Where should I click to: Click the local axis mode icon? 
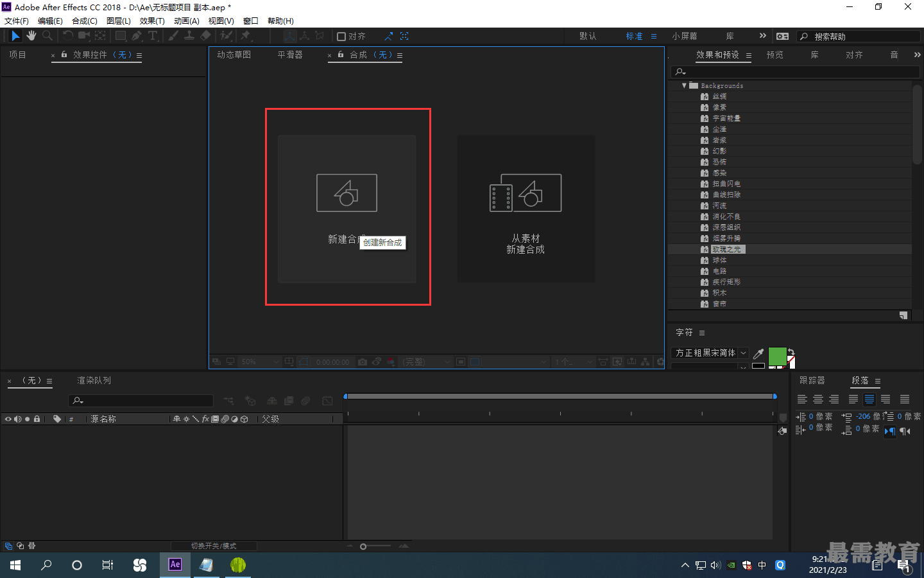[x=290, y=36]
